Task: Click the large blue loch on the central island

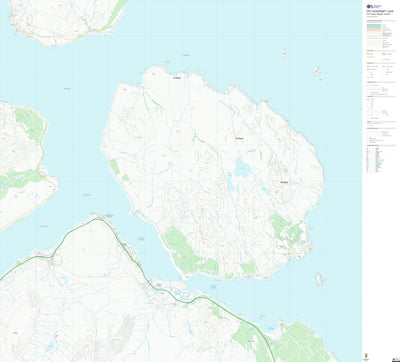Action: 242,168
